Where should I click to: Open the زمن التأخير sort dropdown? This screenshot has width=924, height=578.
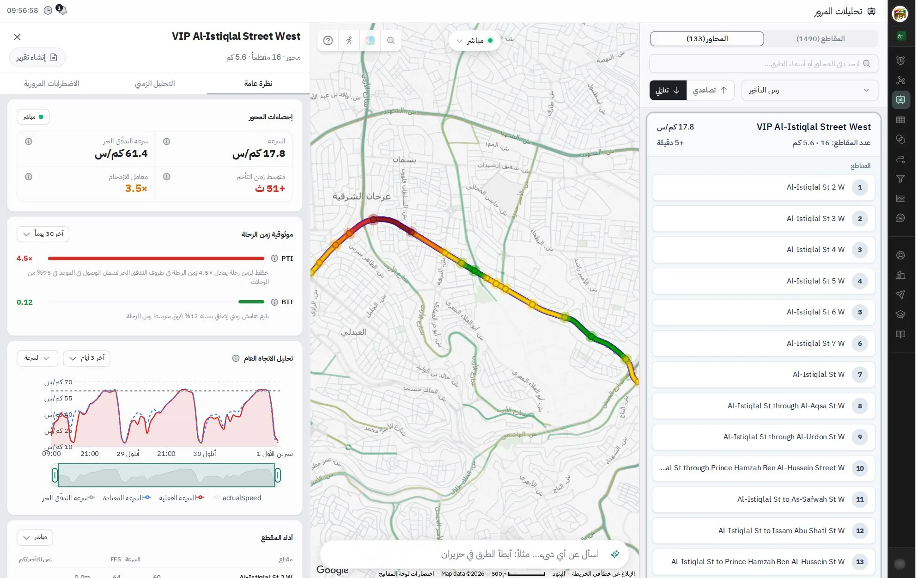coord(809,90)
